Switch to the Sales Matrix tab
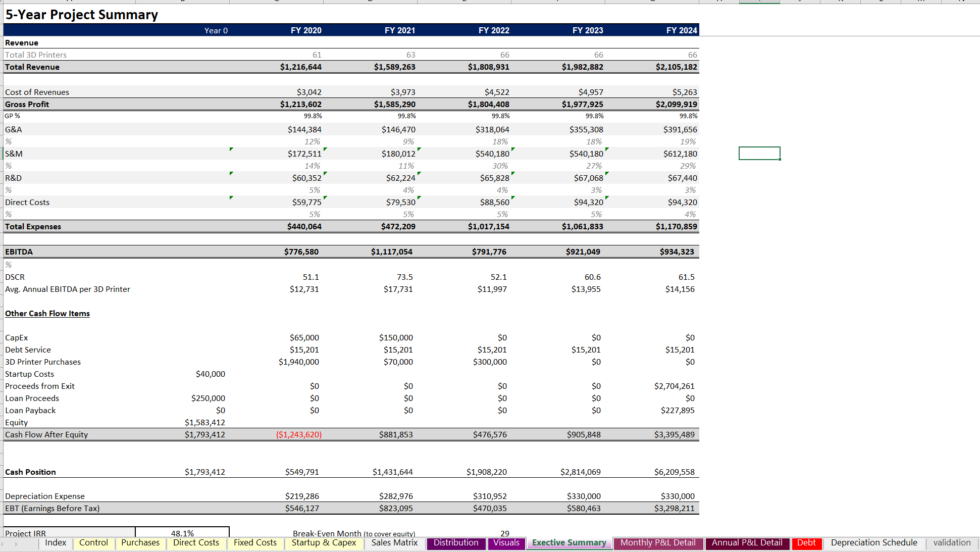 click(395, 543)
